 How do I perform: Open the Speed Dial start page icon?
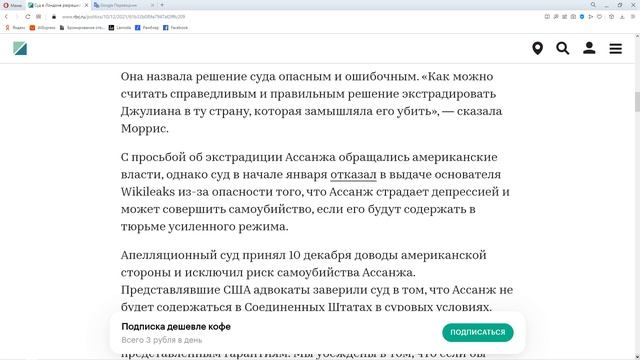click(x=39, y=17)
